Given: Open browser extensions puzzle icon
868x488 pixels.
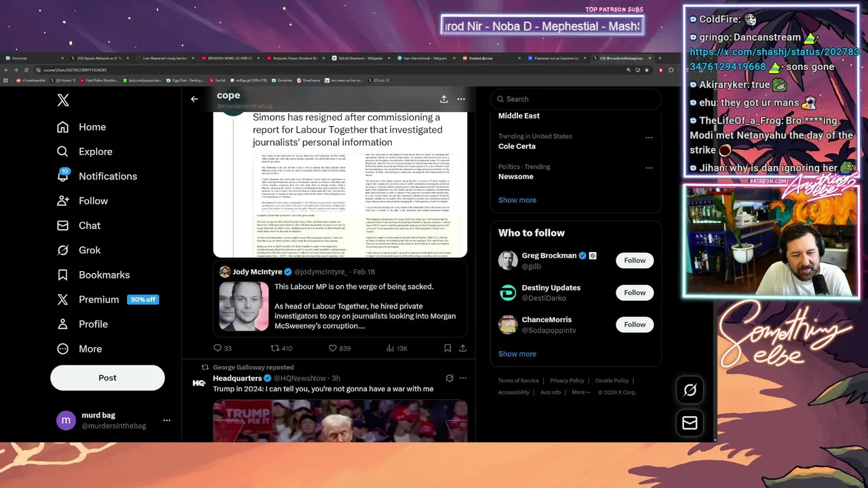Looking at the screenshot, I should (x=671, y=70).
